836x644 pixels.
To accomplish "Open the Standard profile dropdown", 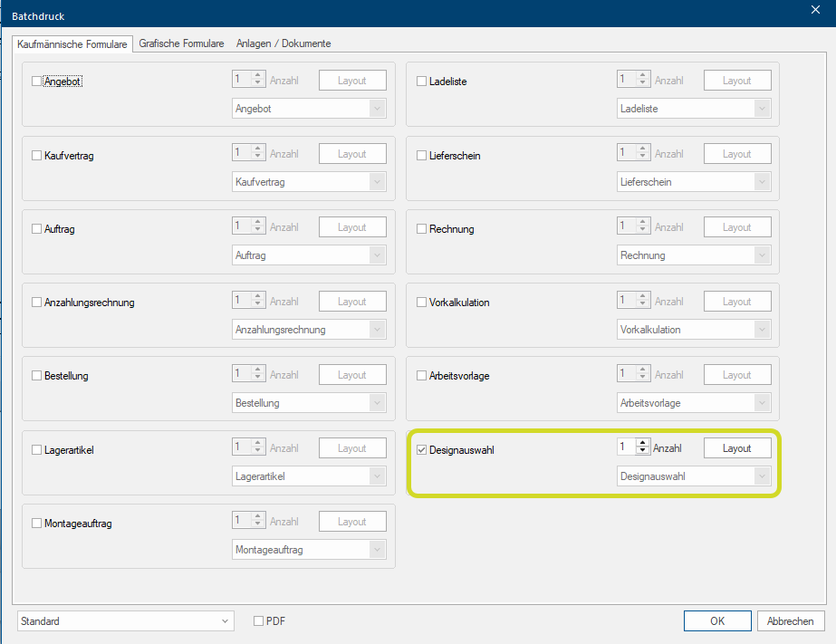I will click(x=125, y=621).
